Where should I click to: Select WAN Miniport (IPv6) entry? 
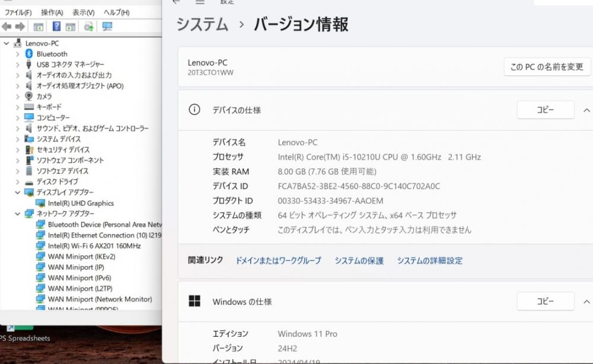point(79,278)
